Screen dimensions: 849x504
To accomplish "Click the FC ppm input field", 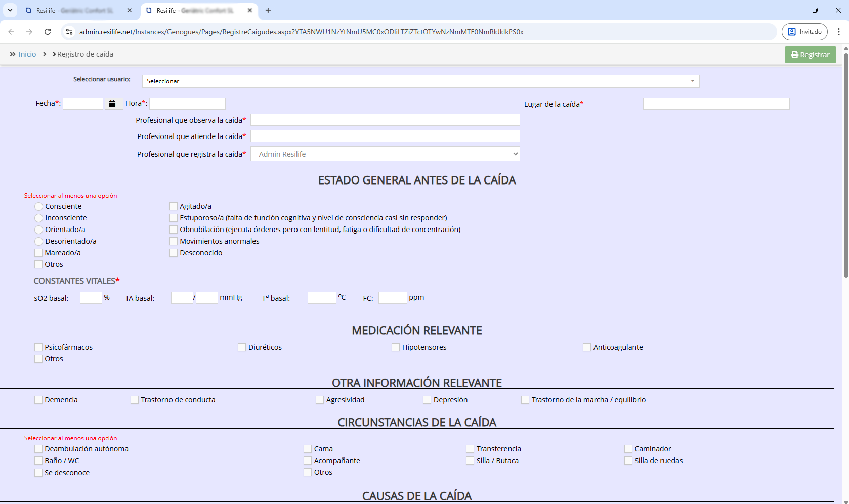I will coord(393,298).
